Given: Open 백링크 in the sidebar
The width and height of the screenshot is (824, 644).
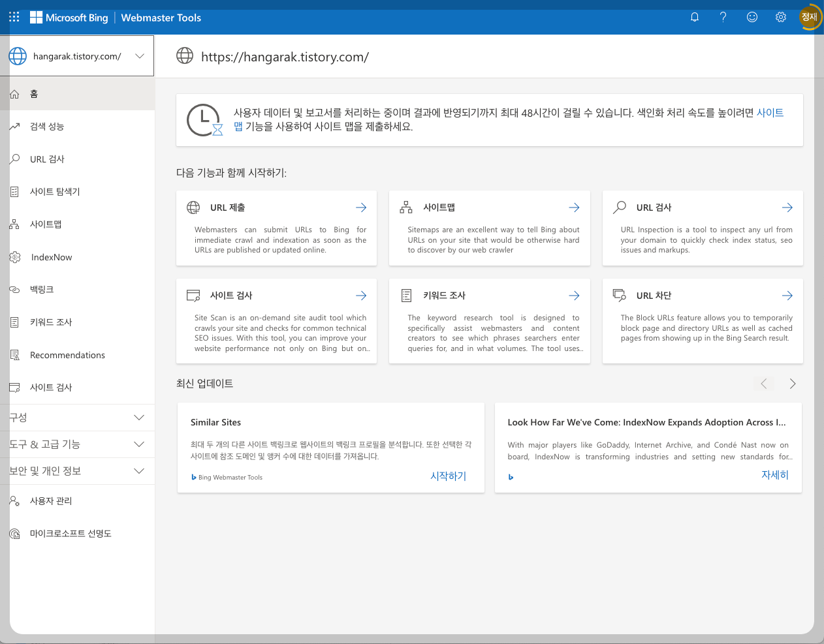Looking at the screenshot, I should point(77,290).
